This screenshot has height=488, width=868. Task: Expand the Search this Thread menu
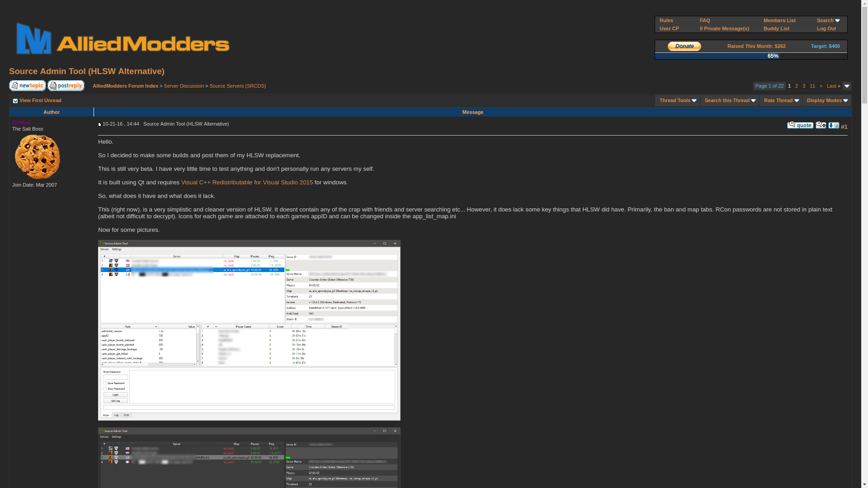[x=730, y=100]
